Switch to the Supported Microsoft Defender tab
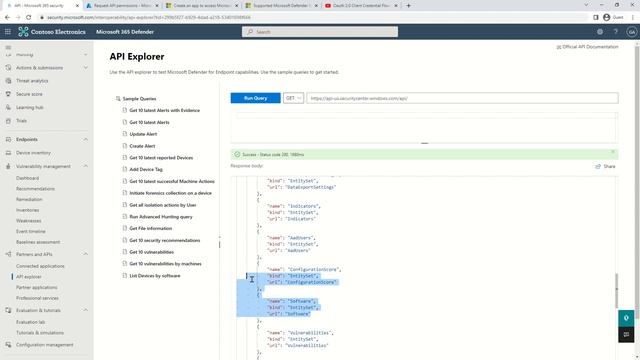640x360 pixels. (281, 6)
